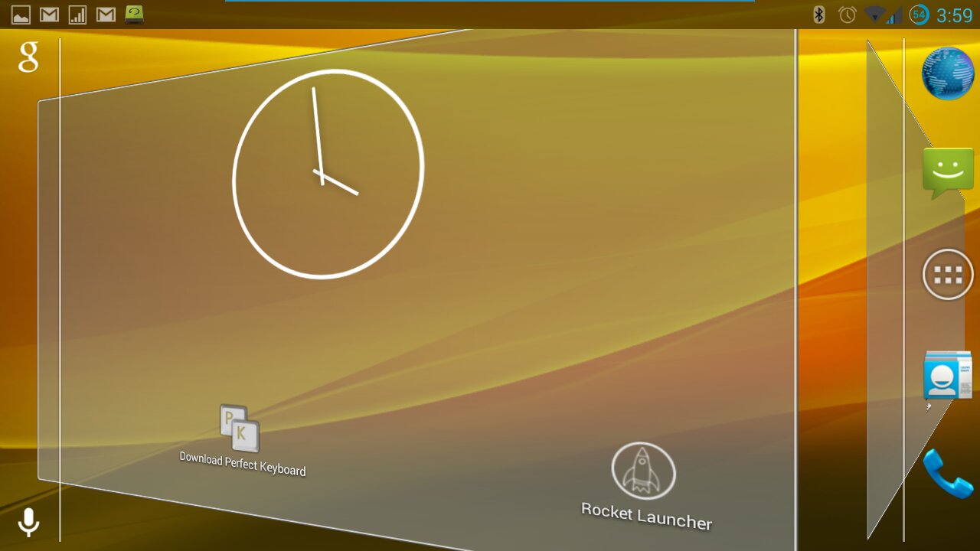This screenshot has height=551, width=980.
Task: Tap the Bluetooth status icon
Action: 818,15
